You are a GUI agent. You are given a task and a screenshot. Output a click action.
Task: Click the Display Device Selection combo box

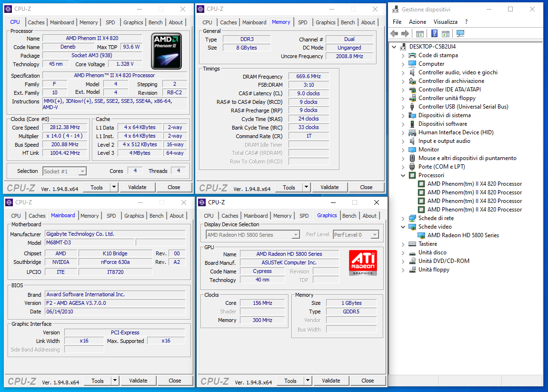tap(252, 235)
